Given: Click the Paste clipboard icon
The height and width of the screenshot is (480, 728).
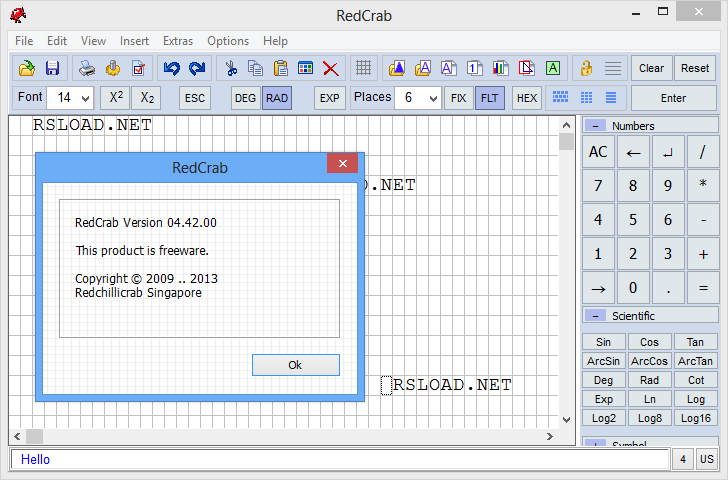Looking at the screenshot, I should coord(280,68).
